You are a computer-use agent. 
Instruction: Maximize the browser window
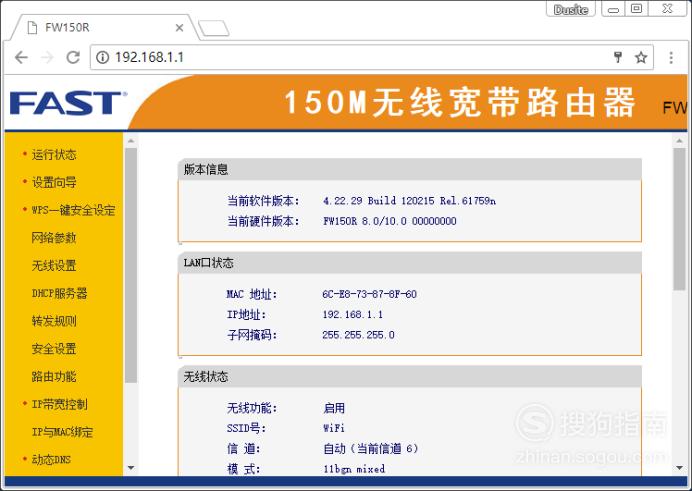coord(636,9)
